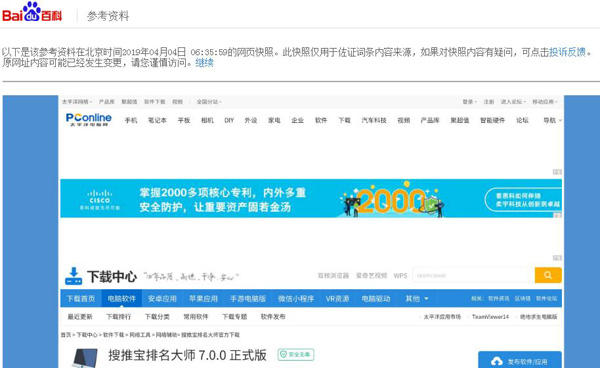Open 笔记本 in PConline main navigation

pyautogui.click(x=157, y=120)
